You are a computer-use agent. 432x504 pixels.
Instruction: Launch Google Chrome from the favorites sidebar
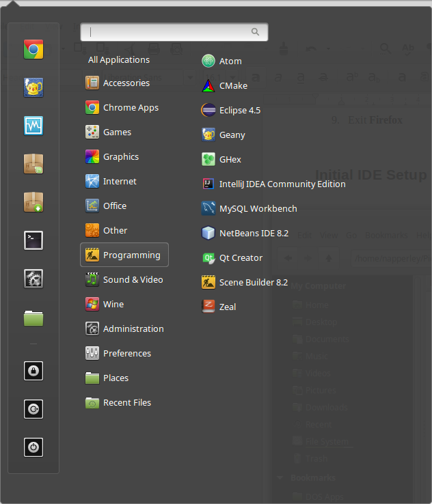click(x=33, y=49)
